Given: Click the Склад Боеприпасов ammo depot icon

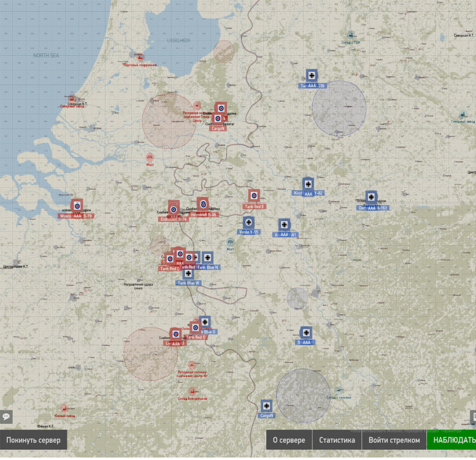Looking at the screenshot, I should (192, 391).
